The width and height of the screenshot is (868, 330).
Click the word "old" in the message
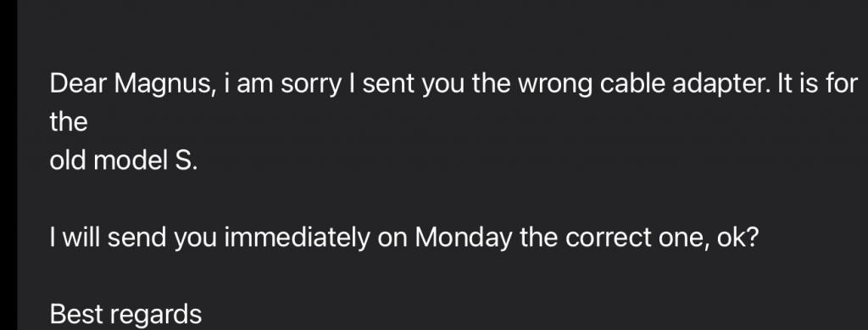pos(68,160)
